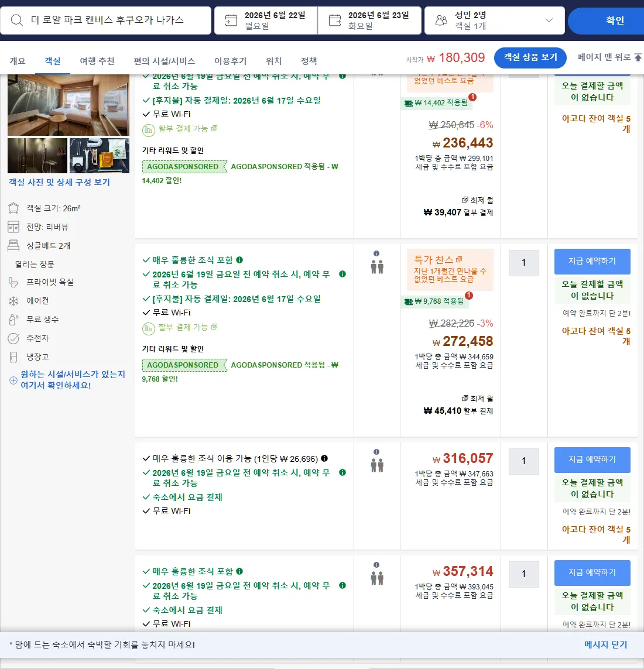Viewport: 644px width, 669px height.
Task: Click the refrigerator icon
Action: click(13, 356)
